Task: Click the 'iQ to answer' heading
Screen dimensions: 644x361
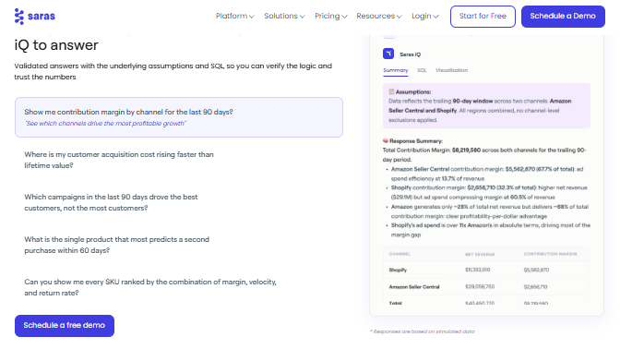Action: point(56,45)
